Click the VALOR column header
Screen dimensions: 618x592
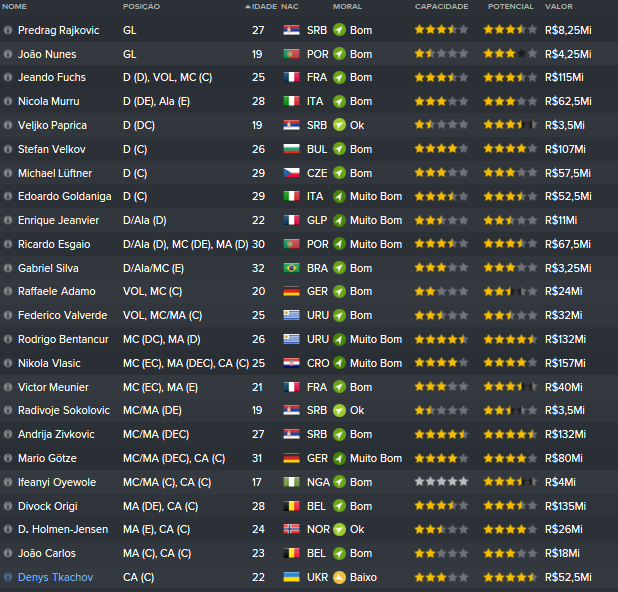click(x=558, y=6)
